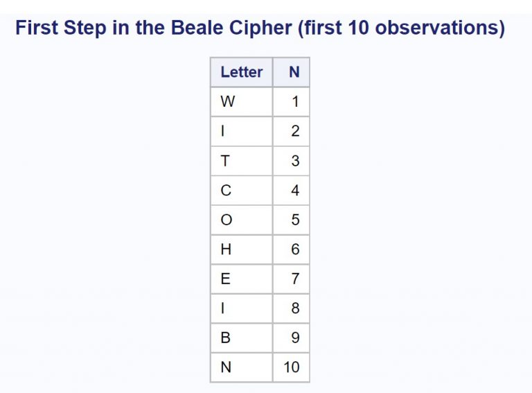Click the N cell with value 7
Image resolution: width=532 pixels, height=393 pixels.
[291, 279]
